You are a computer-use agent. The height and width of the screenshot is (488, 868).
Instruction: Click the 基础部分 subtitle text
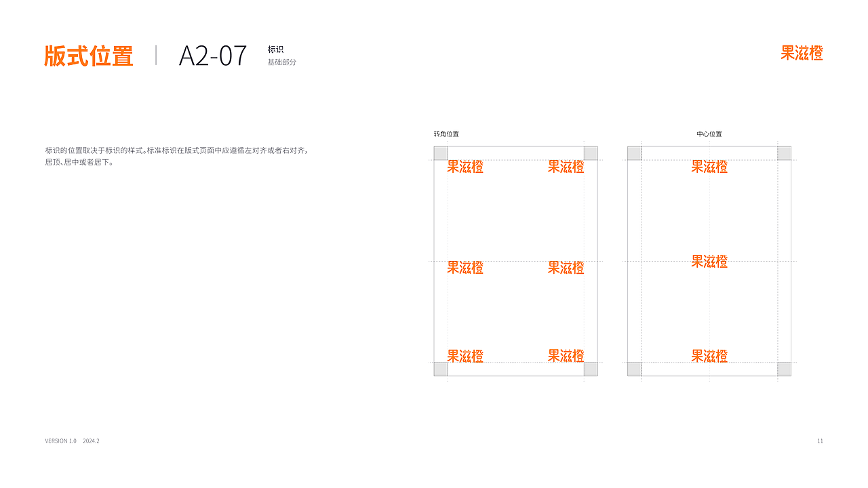click(x=281, y=62)
